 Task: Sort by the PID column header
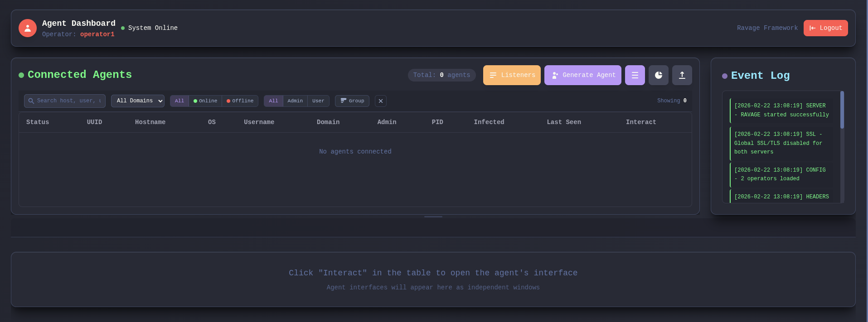[437, 122]
